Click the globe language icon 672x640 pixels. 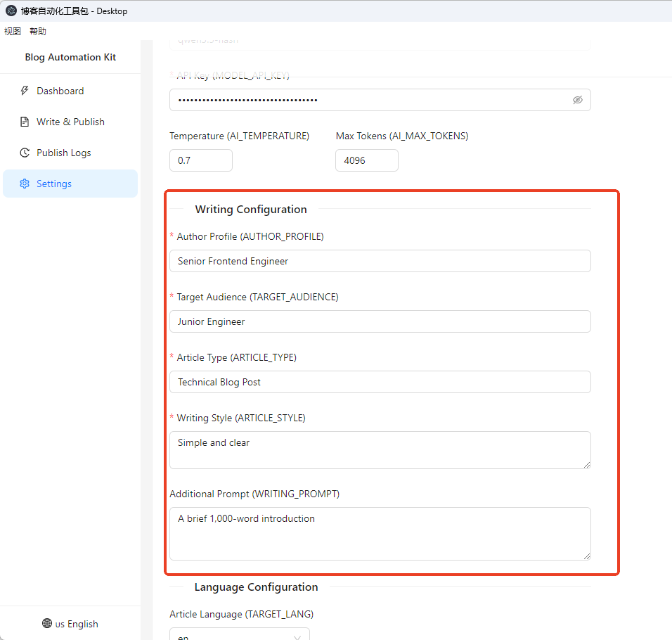(x=46, y=623)
